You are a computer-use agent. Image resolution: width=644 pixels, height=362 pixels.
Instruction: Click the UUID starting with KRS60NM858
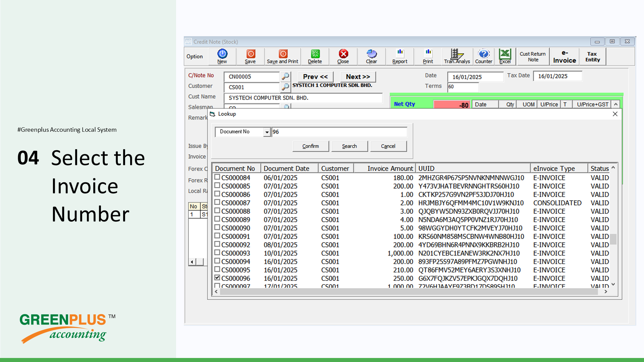click(x=471, y=236)
